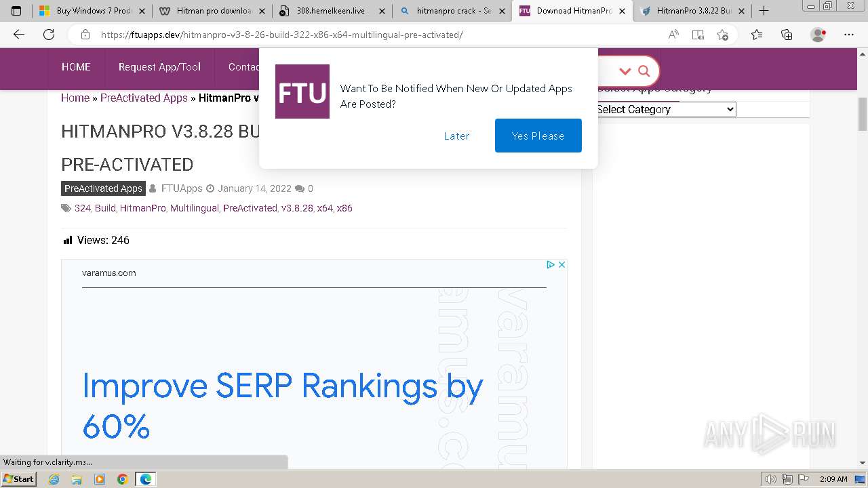Open the Favorites list icon
The image size is (868, 488).
coord(757,35)
